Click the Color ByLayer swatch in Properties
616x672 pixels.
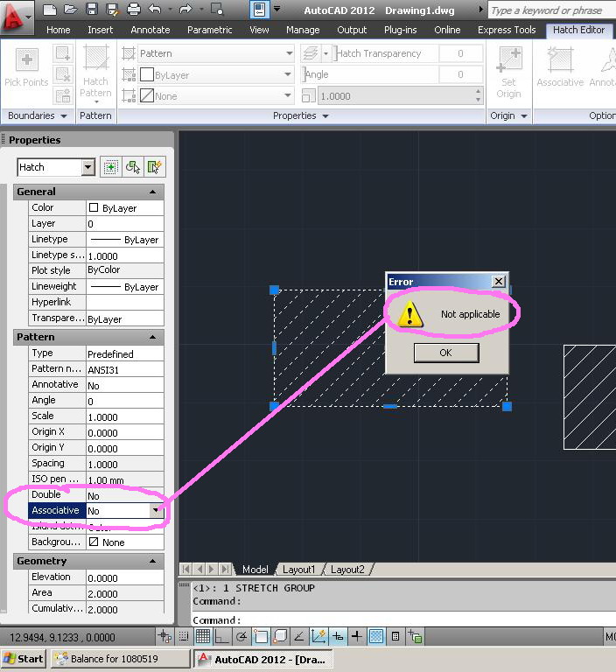(x=94, y=208)
